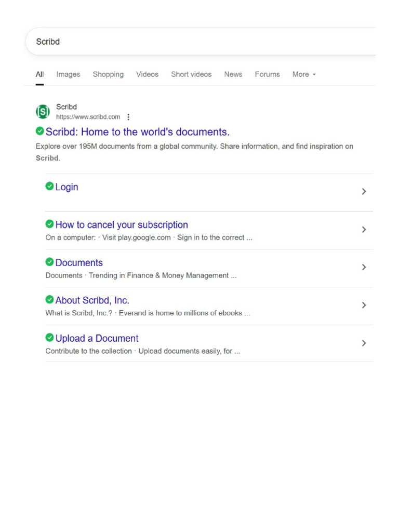Select the All results tab
Viewport: 399px width, 532px height.
[x=39, y=74]
